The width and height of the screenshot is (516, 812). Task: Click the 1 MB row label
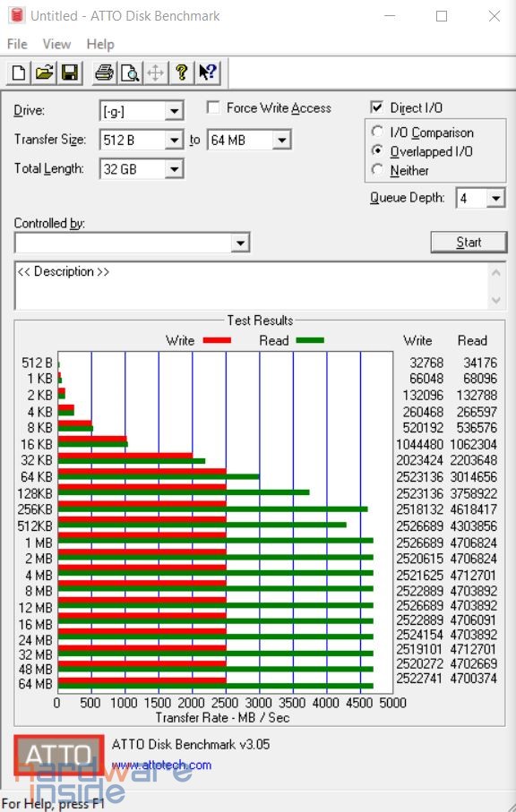(39, 543)
